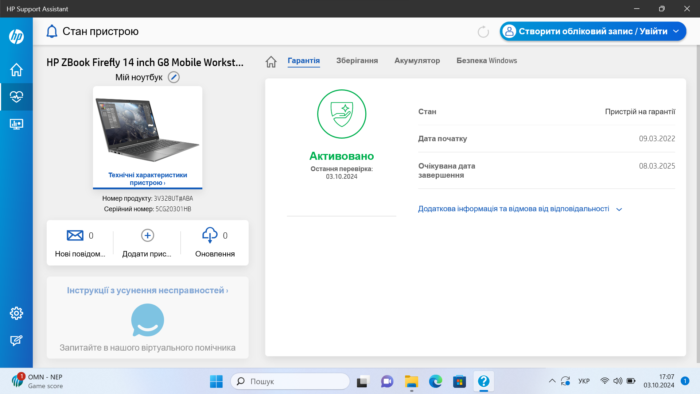Show hidden system tray icons chevron

(552, 381)
